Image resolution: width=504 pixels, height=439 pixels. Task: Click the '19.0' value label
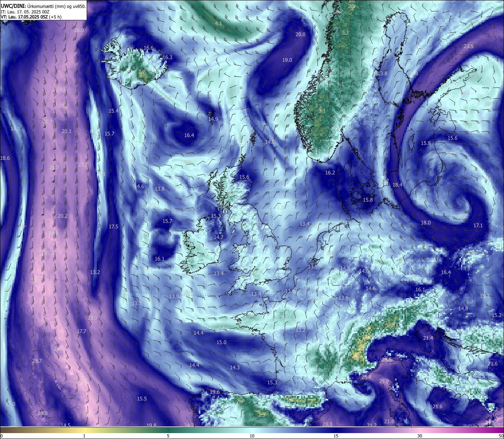pyautogui.click(x=287, y=60)
